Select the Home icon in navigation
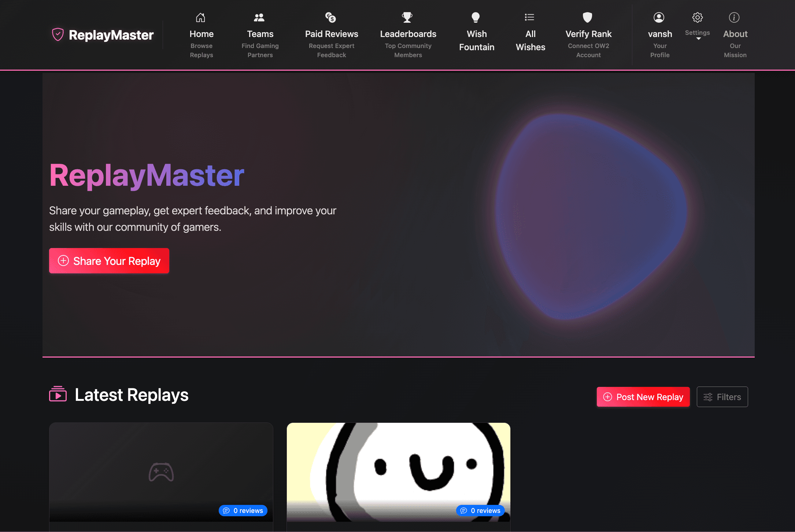Image resolution: width=795 pixels, height=532 pixels. (x=201, y=17)
